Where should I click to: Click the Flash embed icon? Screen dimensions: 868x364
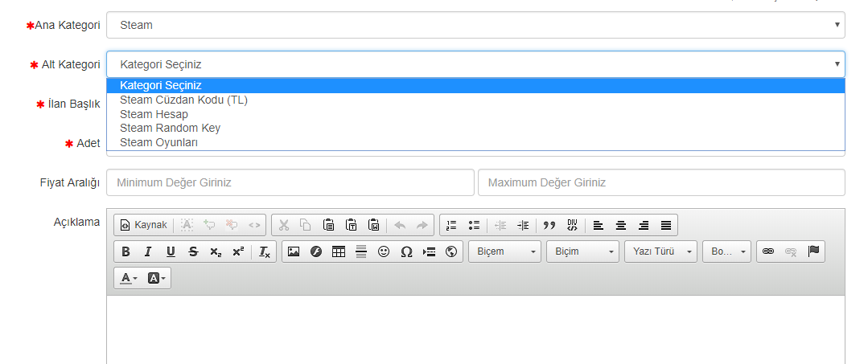pyautogui.click(x=316, y=252)
